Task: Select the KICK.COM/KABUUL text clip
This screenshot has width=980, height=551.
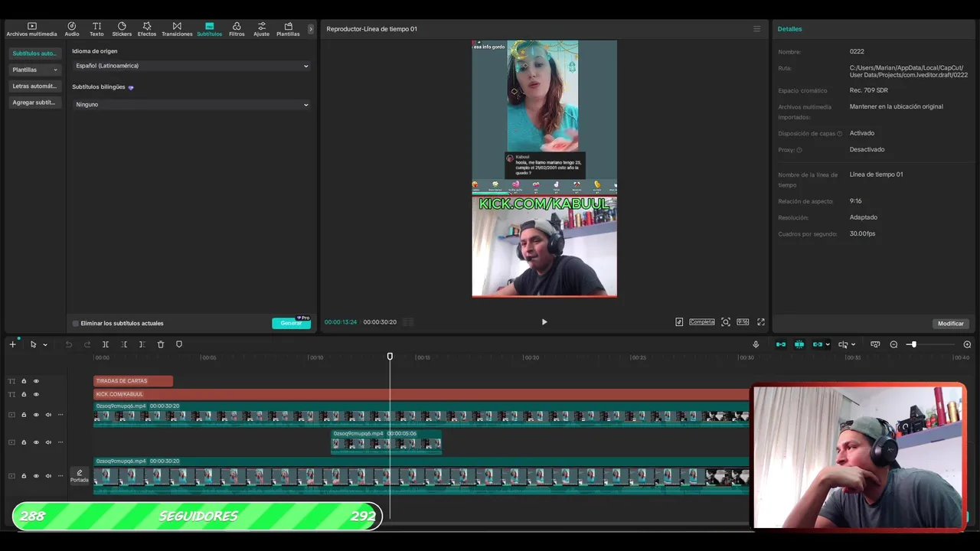Action: click(421, 394)
